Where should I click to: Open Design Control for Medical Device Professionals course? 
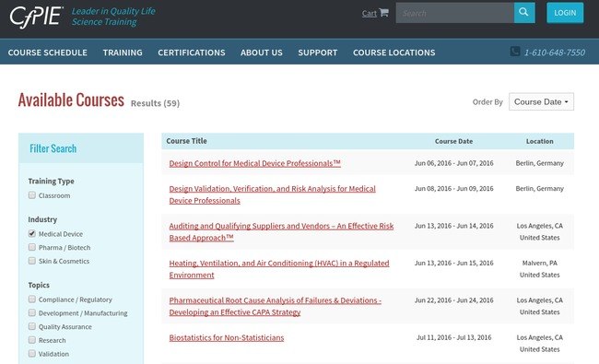(254, 163)
